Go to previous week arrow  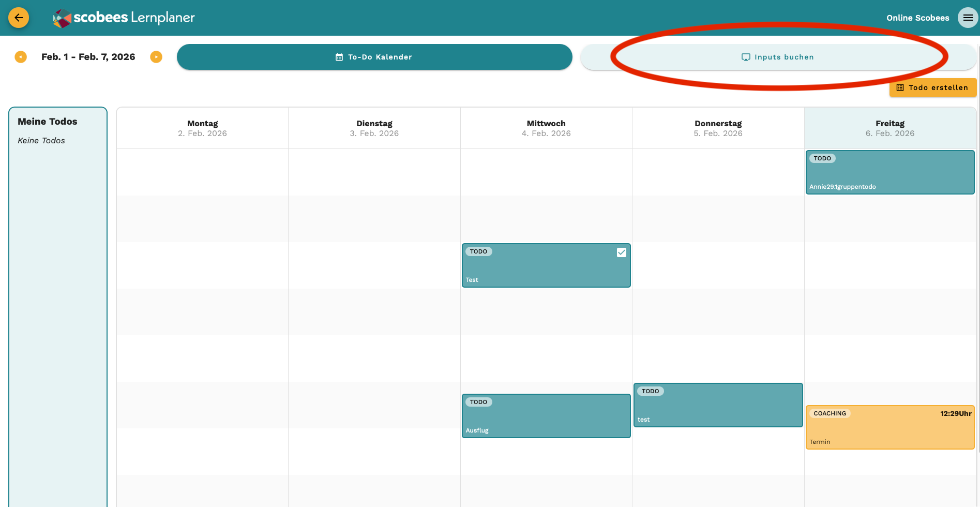pos(21,57)
